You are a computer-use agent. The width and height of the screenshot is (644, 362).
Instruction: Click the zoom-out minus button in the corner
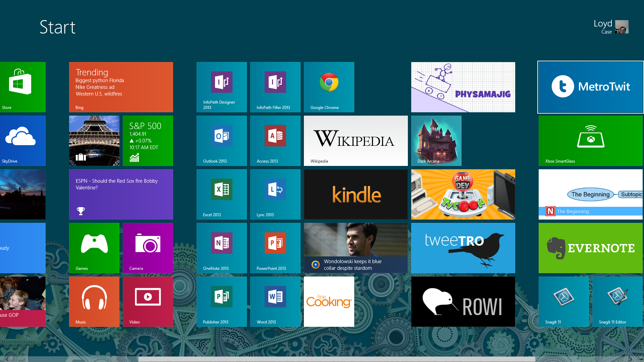(641, 359)
